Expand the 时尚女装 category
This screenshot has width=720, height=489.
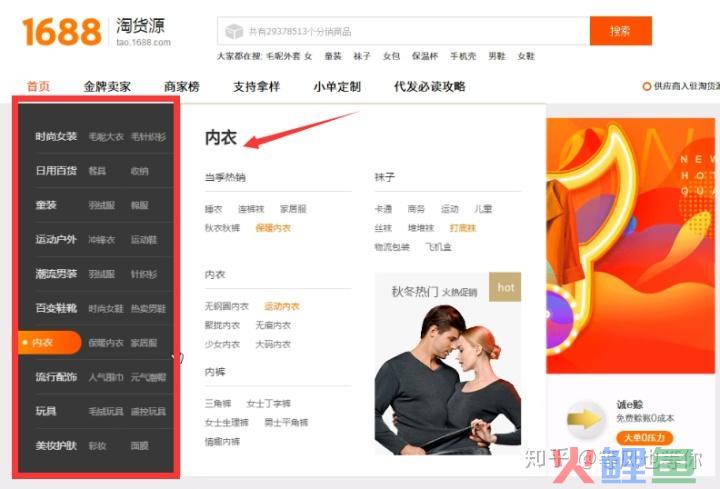56,137
